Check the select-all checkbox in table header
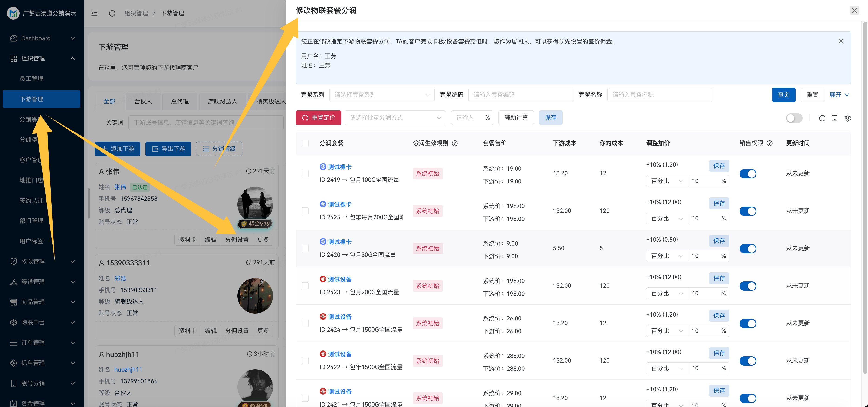This screenshot has height=407, width=868. pyautogui.click(x=305, y=143)
